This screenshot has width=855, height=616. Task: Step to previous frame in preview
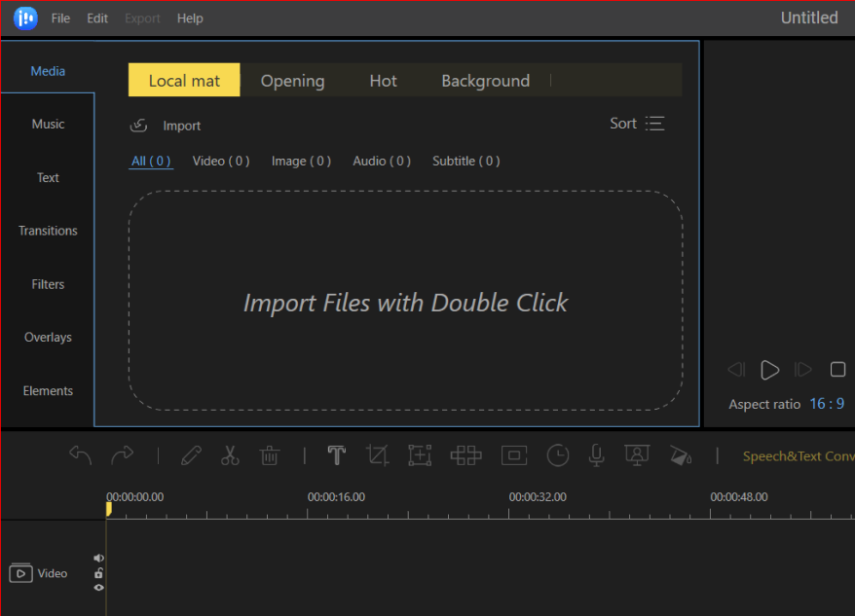736,370
